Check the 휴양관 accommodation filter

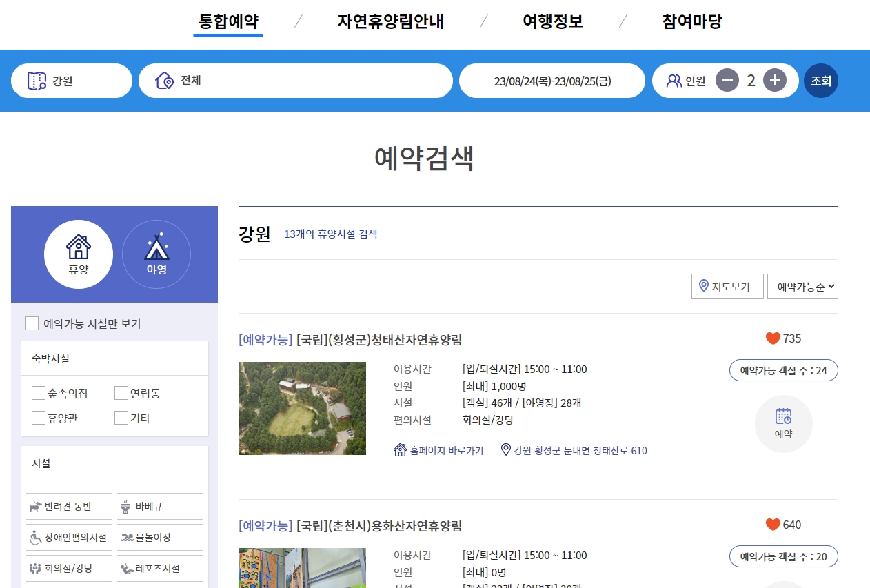tap(39, 418)
